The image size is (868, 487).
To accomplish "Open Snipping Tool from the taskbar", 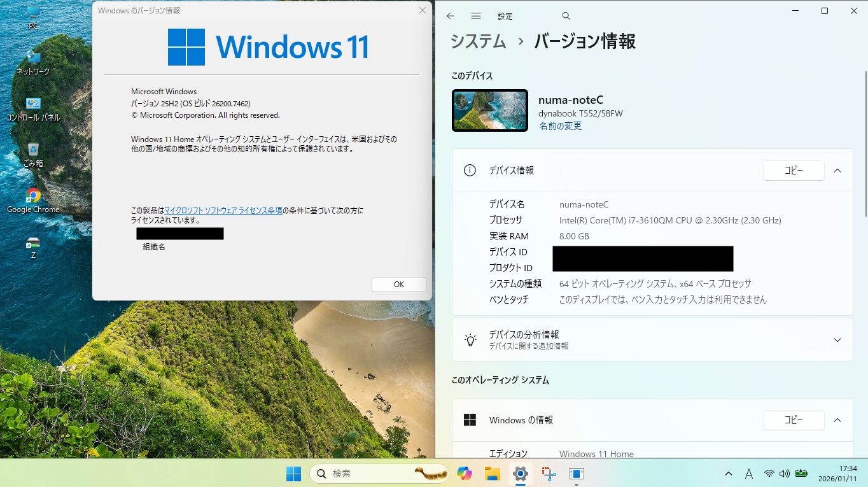I will [549, 474].
